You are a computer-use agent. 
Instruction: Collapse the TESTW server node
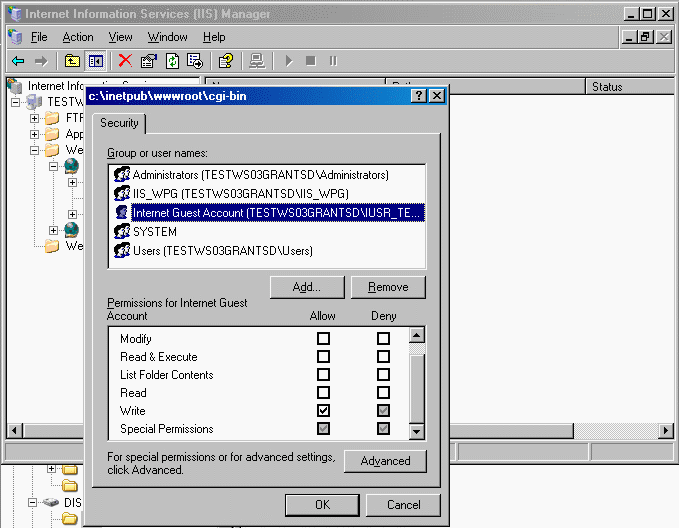point(16,102)
